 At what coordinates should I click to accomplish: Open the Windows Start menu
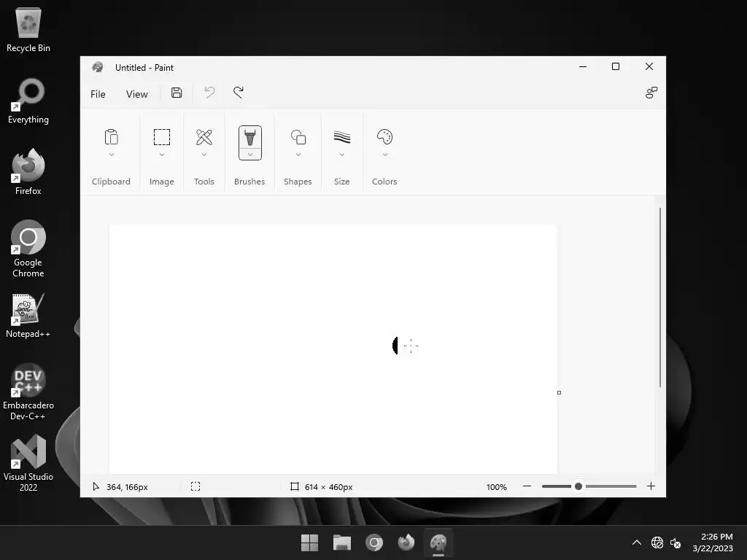pyautogui.click(x=309, y=542)
